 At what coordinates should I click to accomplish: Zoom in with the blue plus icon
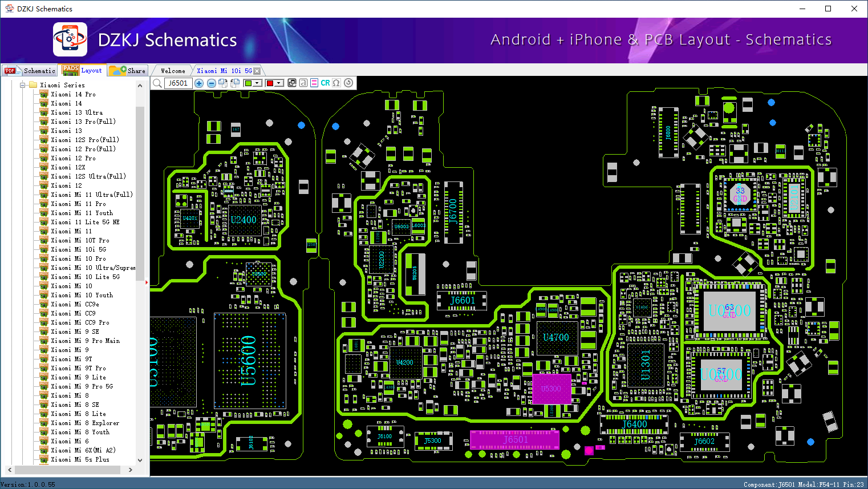pos(199,83)
